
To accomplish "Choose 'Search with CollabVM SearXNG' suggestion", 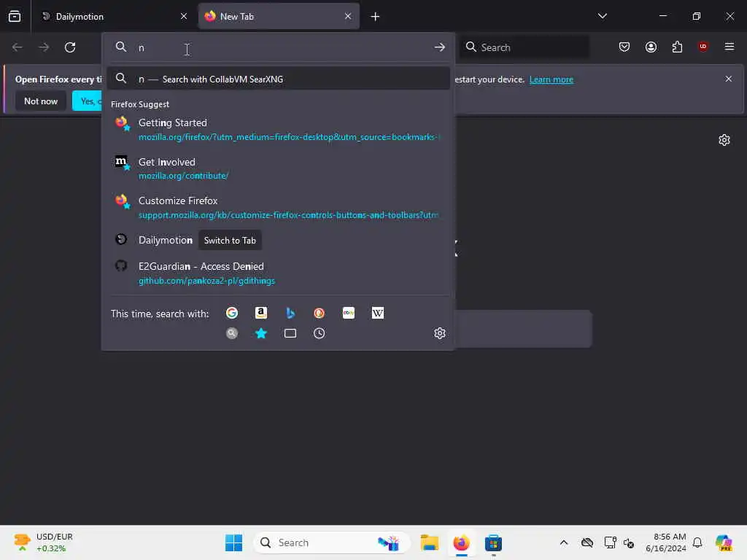I will coord(278,79).
